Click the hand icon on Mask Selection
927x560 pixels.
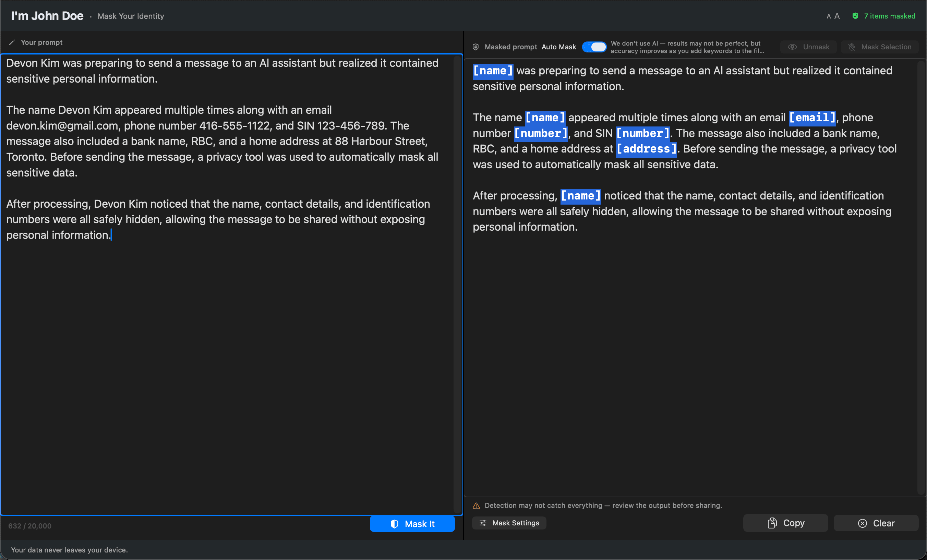click(x=852, y=47)
